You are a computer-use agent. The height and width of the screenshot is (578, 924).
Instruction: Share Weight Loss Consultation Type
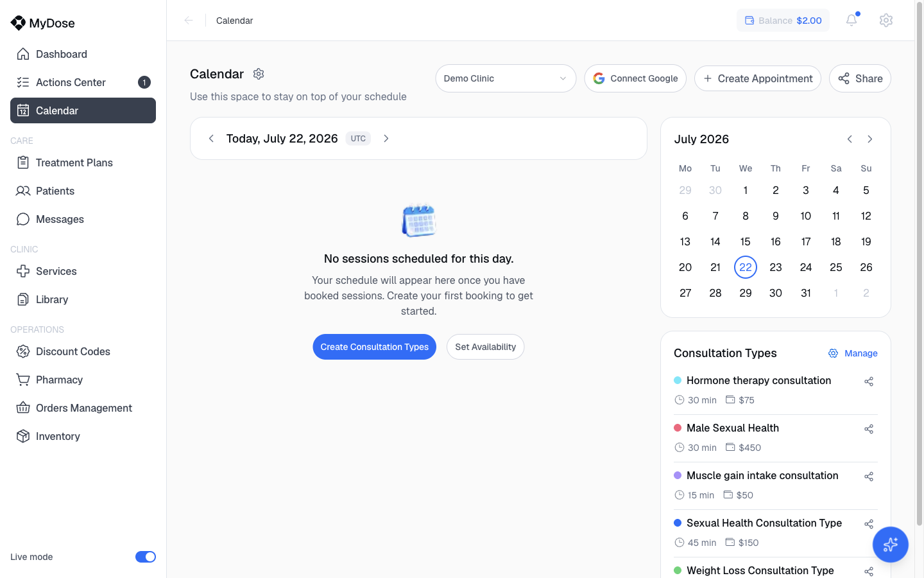[869, 572]
